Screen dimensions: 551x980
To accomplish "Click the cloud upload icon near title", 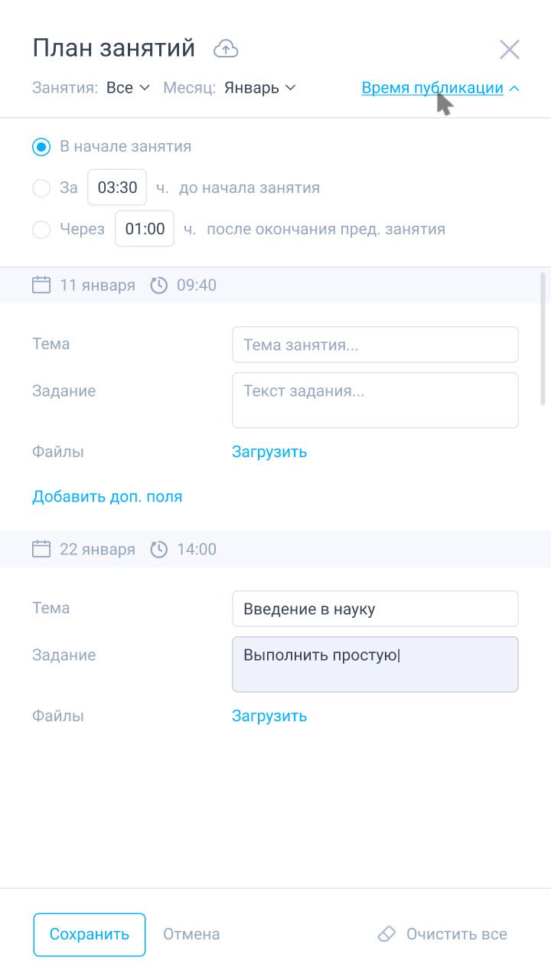I will click(226, 49).
